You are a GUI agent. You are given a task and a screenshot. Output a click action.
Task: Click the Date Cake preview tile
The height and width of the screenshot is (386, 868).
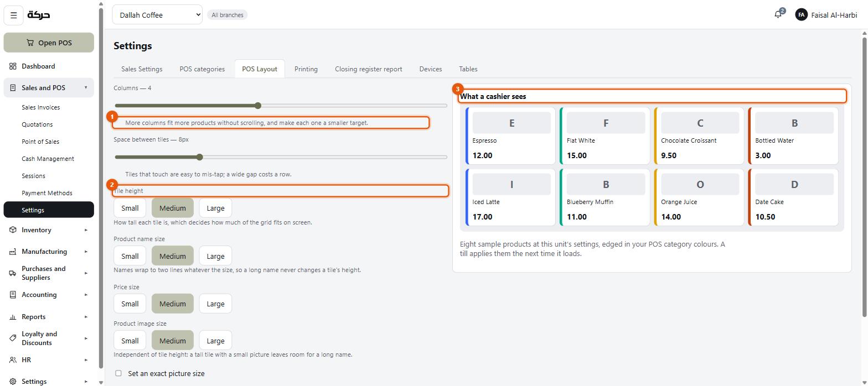click(x=793, y=197)
